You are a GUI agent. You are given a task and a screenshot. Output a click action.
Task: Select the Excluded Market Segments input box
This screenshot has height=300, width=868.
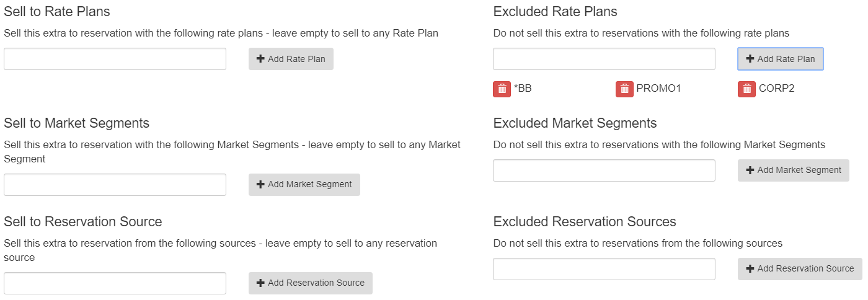pos(604,170)
